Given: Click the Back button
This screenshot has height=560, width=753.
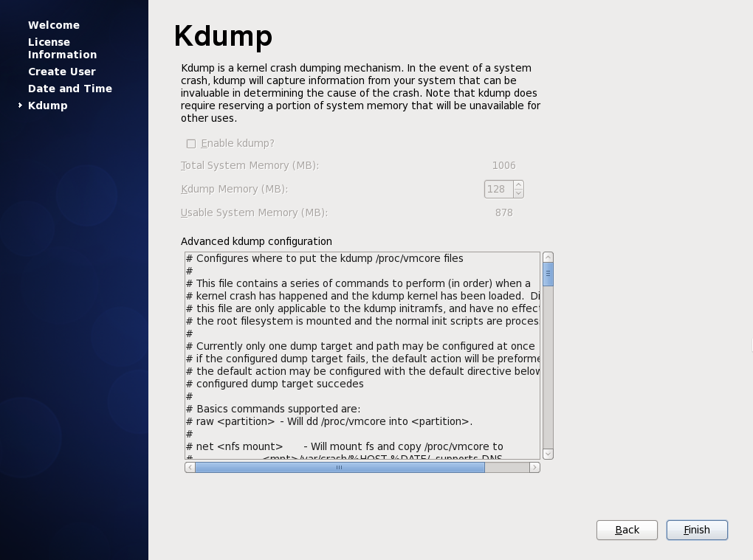Looking at the screenshot, I should tap(626, 530).
